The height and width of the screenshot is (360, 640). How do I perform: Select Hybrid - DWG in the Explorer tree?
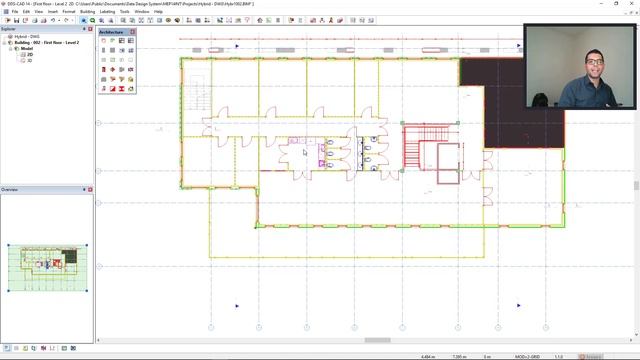click(x=27, y=36)
